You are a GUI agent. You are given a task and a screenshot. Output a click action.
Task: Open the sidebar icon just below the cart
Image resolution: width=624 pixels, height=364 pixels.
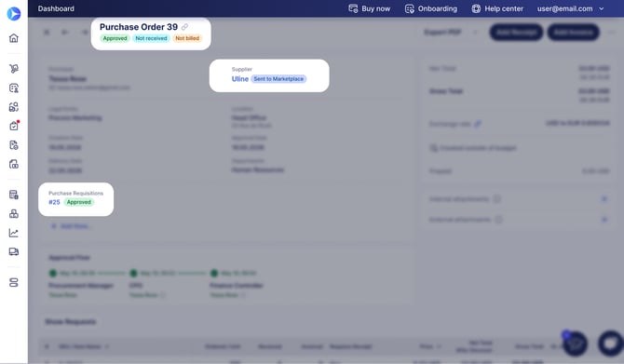(14, 88)
